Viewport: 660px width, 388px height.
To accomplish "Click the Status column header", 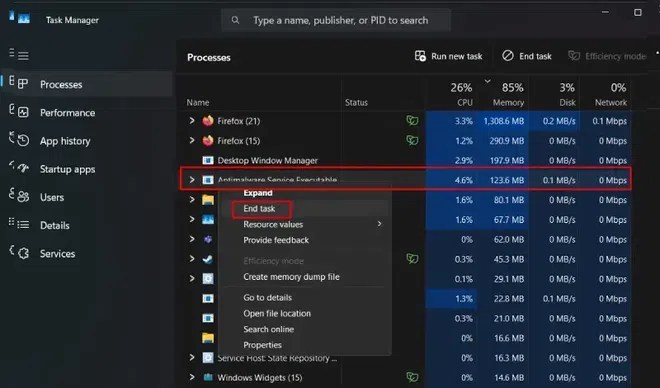I will [x=356, y=102].
